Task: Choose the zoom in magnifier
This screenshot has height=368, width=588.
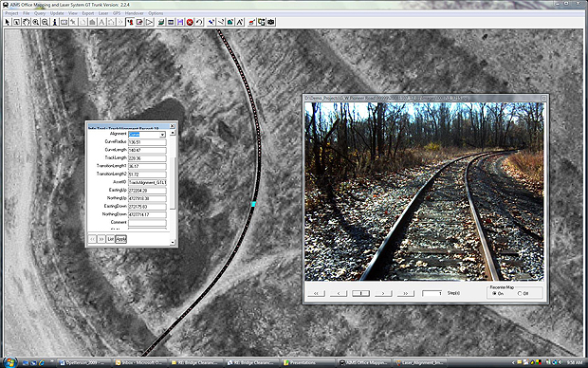Action: pos(36,22)
